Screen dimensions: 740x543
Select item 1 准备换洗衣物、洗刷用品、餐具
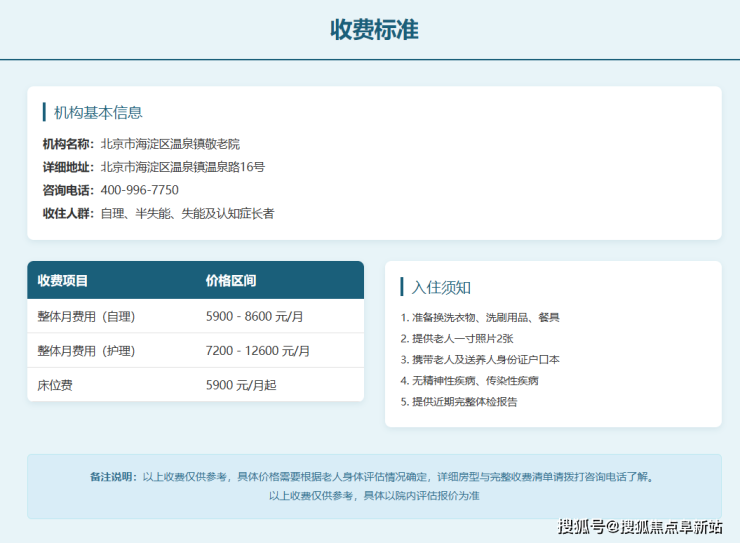coord(480,317)
